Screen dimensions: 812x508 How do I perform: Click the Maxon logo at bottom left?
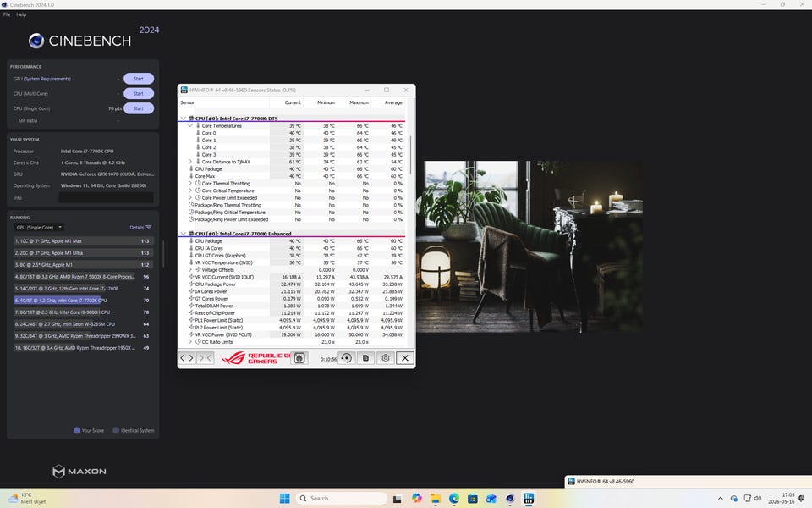click(80, 472)
